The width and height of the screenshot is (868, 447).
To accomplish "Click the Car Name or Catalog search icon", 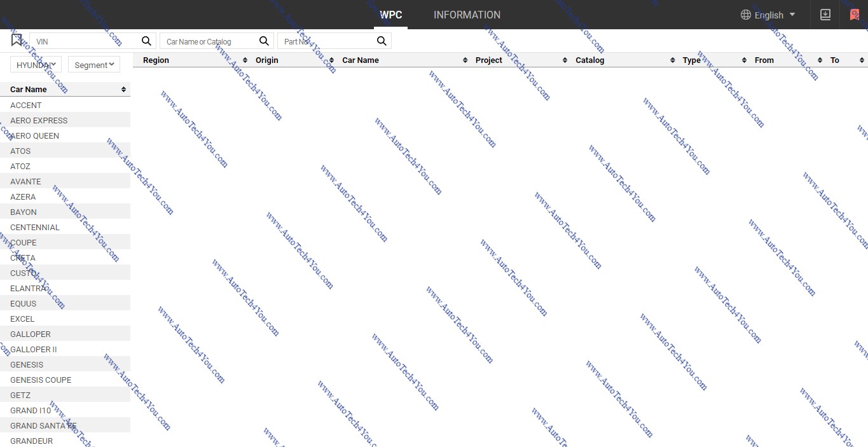I will pyautogui.click(x=264, y=41).
